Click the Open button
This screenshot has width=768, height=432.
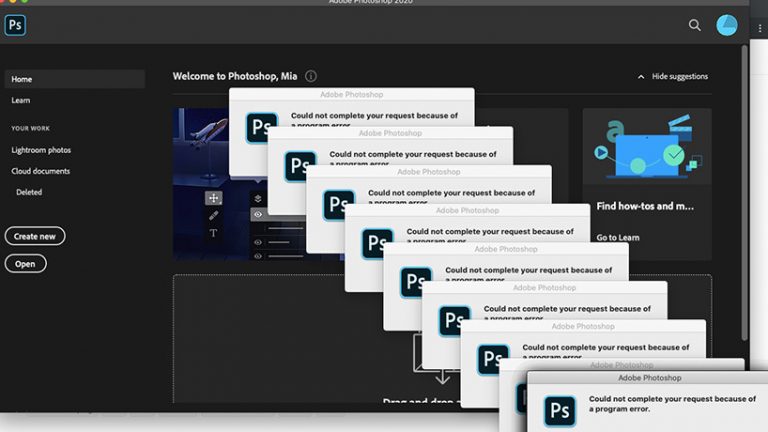pyautogui.click(x=25, y=264)
